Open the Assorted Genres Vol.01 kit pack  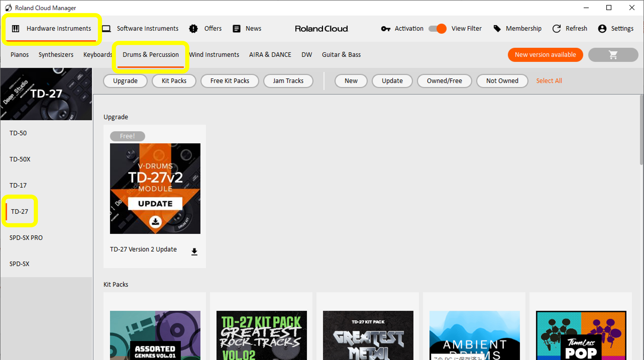click(x=155, y=335)
